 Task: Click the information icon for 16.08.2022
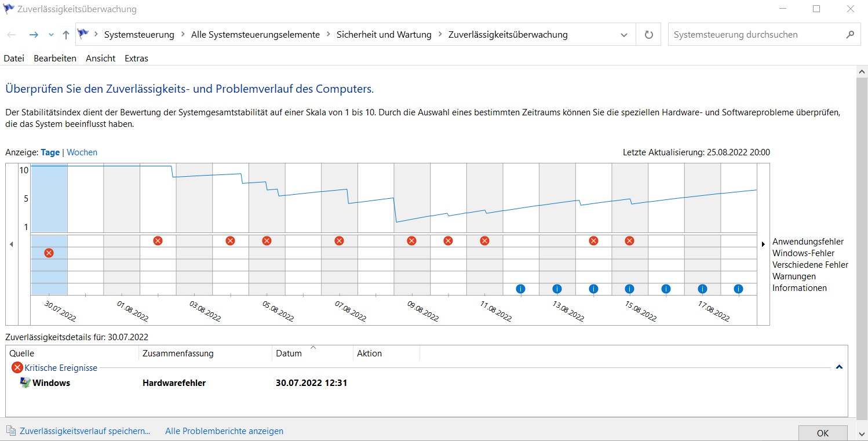click(x=666, y=289)
